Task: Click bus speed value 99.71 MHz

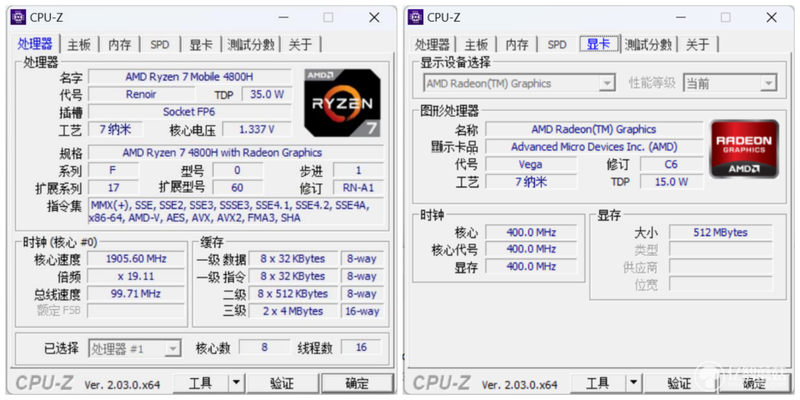Action: [136, 294]
